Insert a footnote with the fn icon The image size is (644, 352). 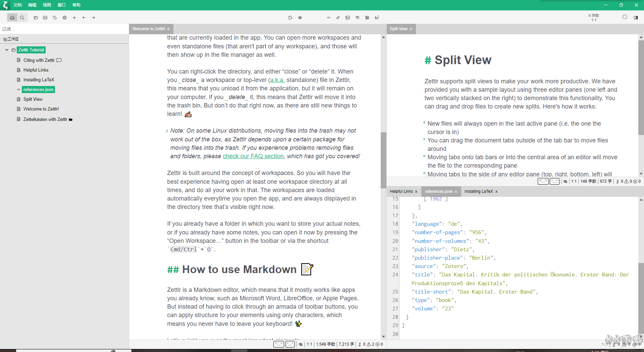tap(377, 18)
